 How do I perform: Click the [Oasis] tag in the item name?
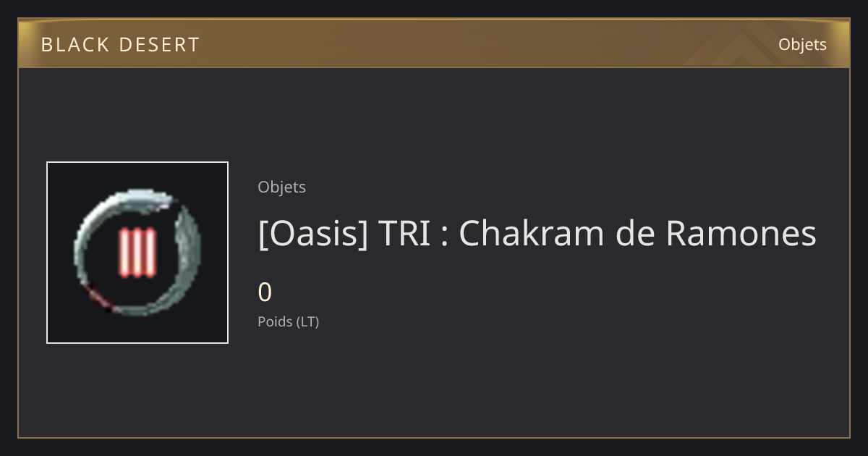pyautogui.click(x=313, y=233)
